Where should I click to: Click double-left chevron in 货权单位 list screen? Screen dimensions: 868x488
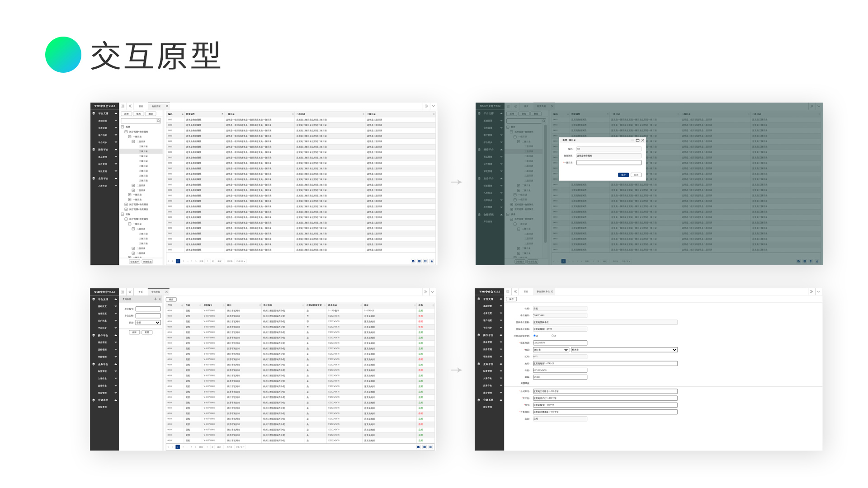pyautogui.click(x=130, y=292)
